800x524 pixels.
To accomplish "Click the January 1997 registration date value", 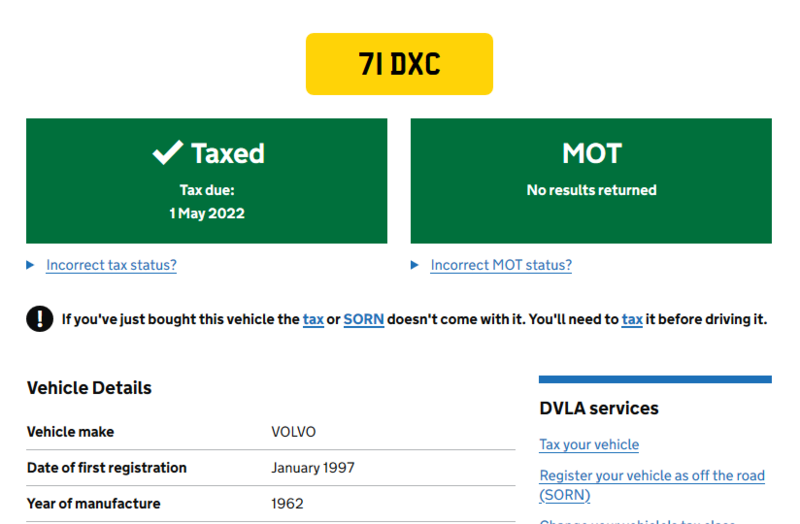I will tap(312, 467).
